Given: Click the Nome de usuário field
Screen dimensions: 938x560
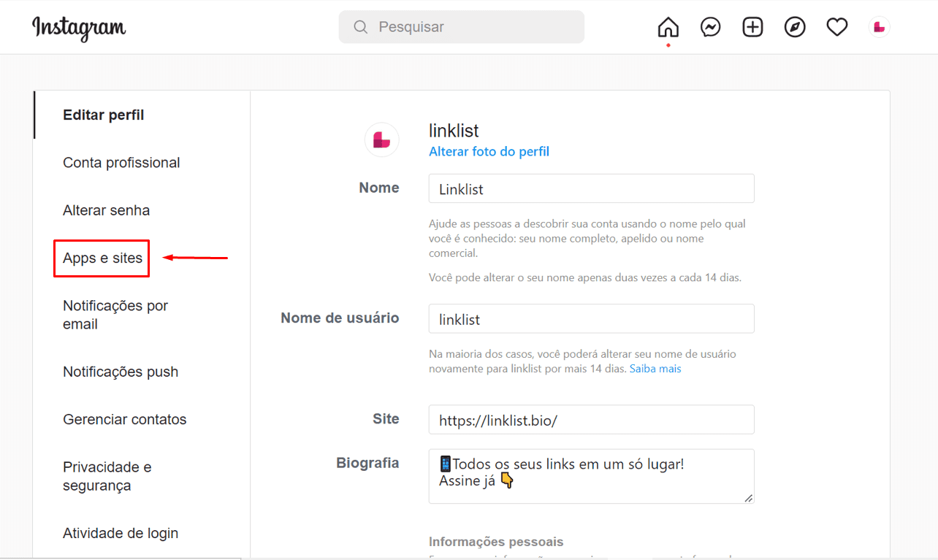Looking at the screenshot, I should pyautogui.click(x=591, y=319).
